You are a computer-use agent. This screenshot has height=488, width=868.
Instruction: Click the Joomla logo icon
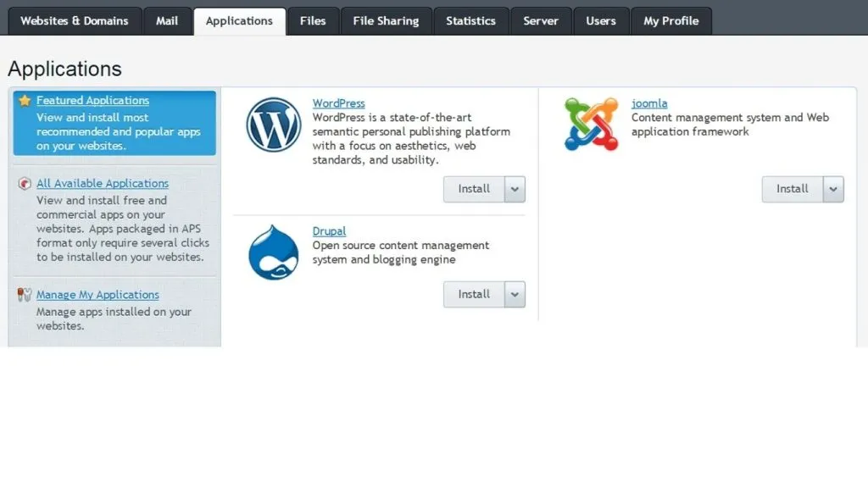(x=591, y=124)
